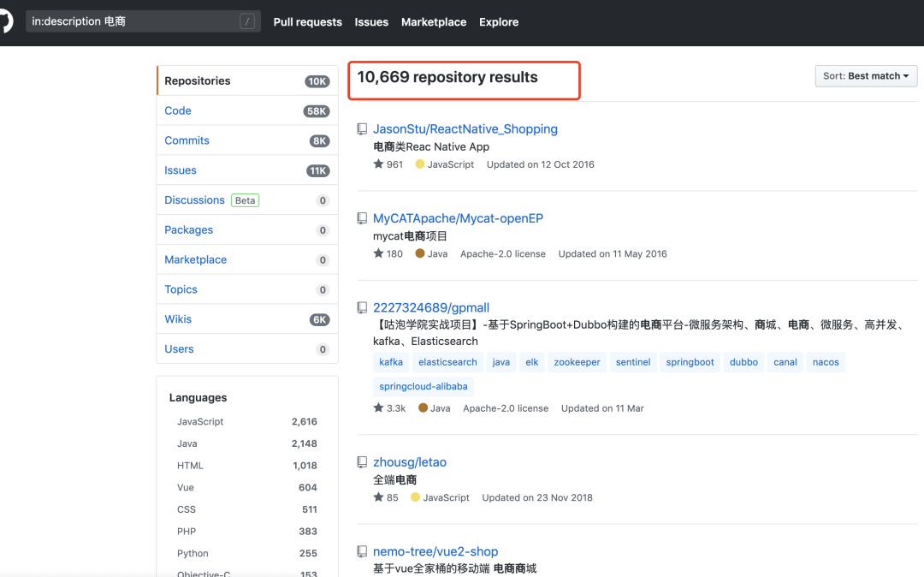The height and width of the screenshot is (577, 924).
Task: Click 'Updated on 11 Mar' text
Action: [602, 408]
